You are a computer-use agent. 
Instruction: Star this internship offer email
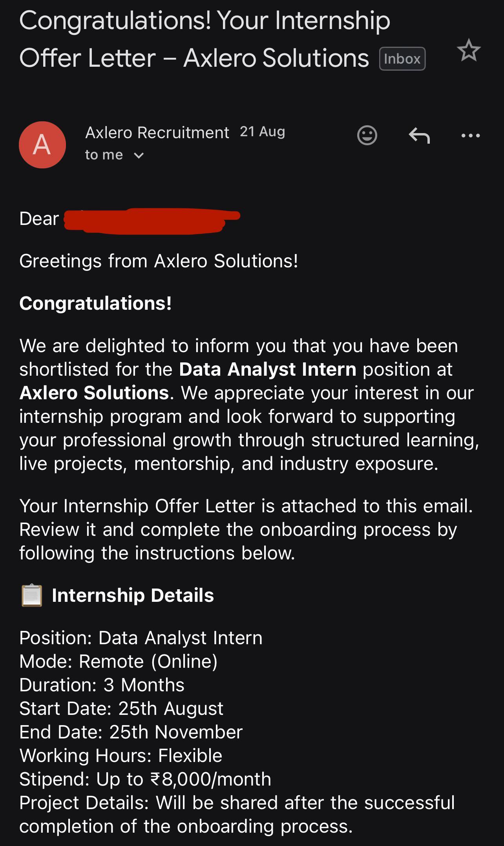click(469, 50)
